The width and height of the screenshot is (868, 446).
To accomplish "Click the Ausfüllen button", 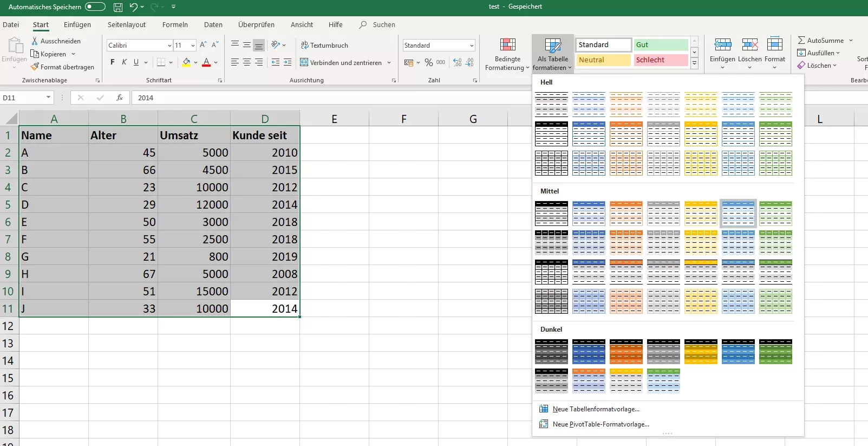I will pyautogui.click(x=819, y=53).
